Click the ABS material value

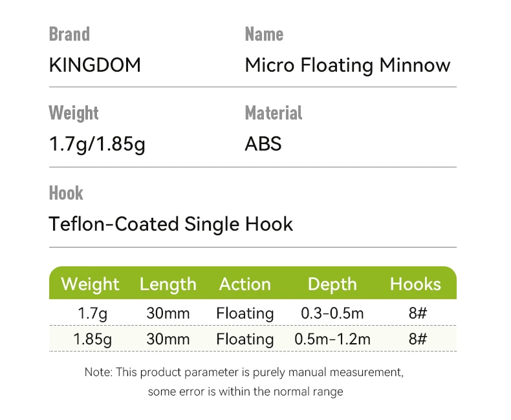pyautogui.click(x=263, y=144)
